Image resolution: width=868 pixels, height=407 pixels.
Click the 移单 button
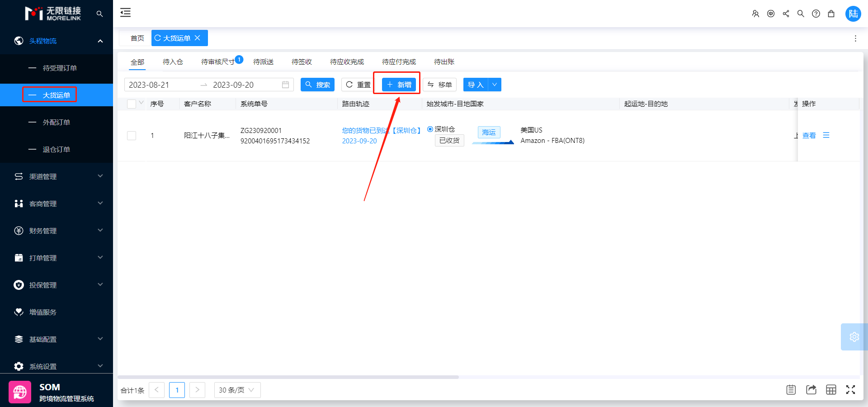pyautogui.click(x=439, y=85)
